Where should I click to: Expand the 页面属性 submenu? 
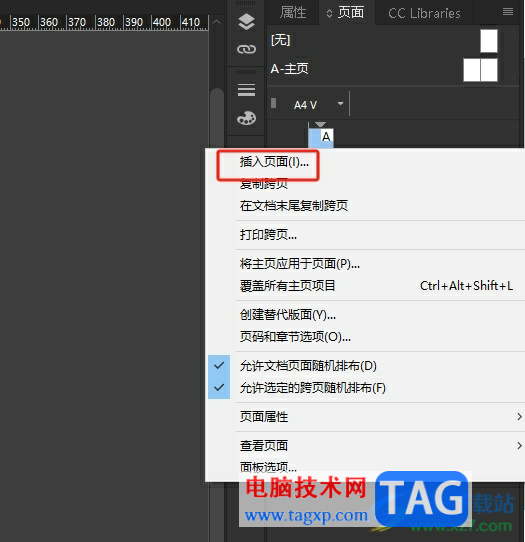[x=365, y=417]
